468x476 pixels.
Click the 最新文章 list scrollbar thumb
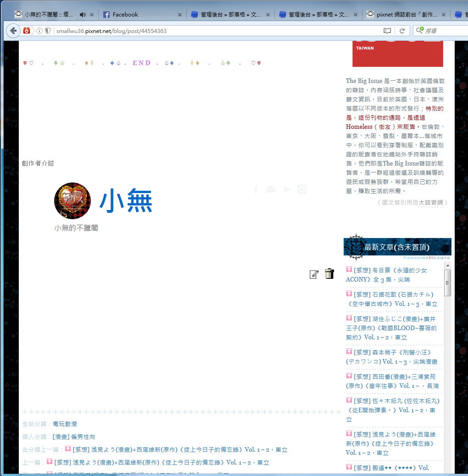tap(447, 283)
